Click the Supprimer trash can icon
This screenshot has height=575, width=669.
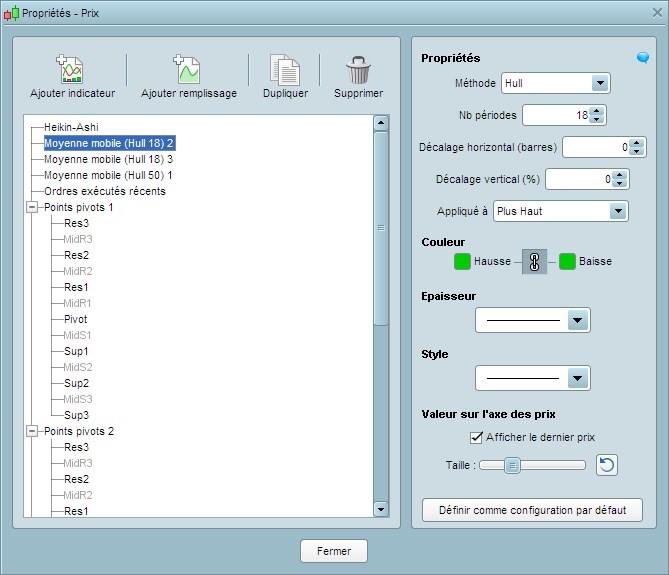pyautogui.click(x=358, y=70)
